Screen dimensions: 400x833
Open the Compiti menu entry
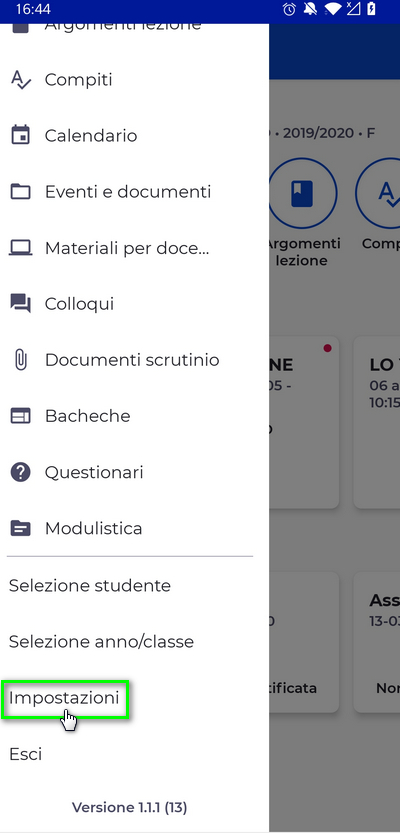coord(79,80)
